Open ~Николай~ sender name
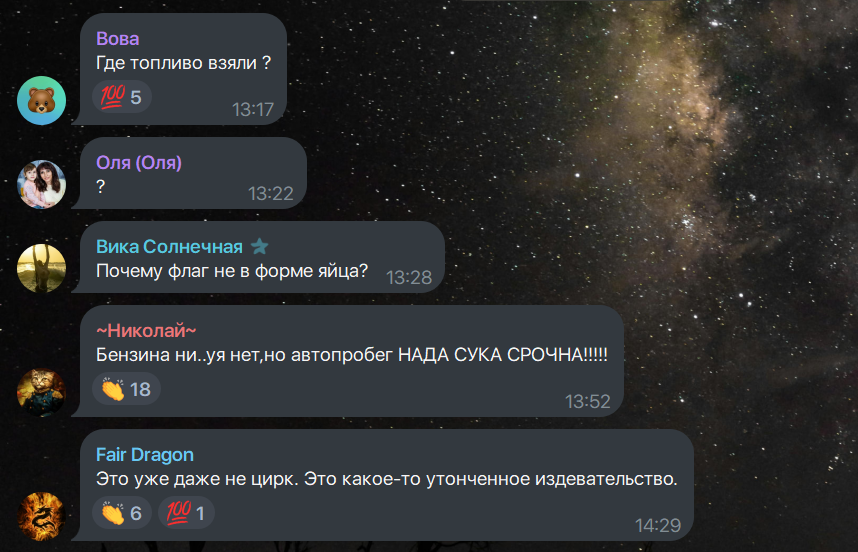Image resolution: width=858 pixels, height=552 pixels. (x=146, y=330)
